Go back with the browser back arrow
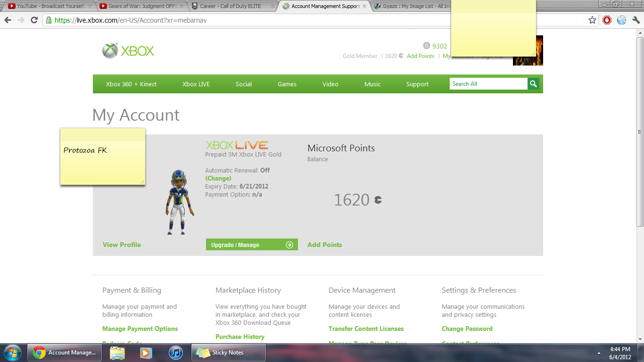The image size is (644, 362). (8, 20)
